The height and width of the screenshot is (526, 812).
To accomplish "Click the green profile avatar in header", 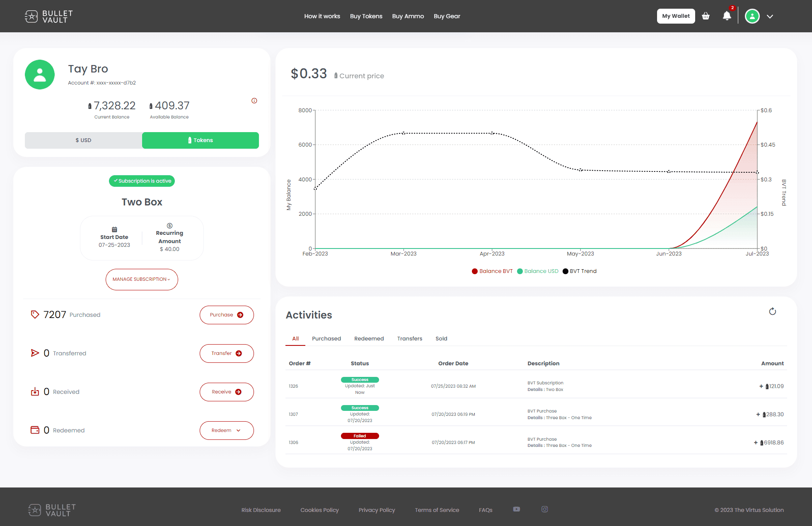I will (752, 16).
